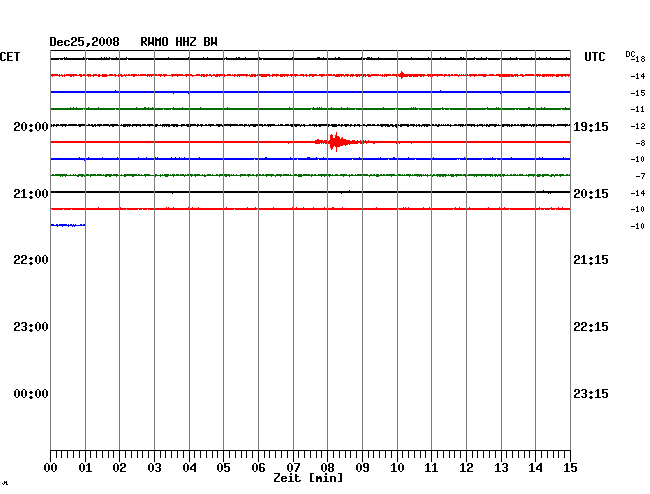
Task: Click the 05 minute axis label
Action: (223, 468)
